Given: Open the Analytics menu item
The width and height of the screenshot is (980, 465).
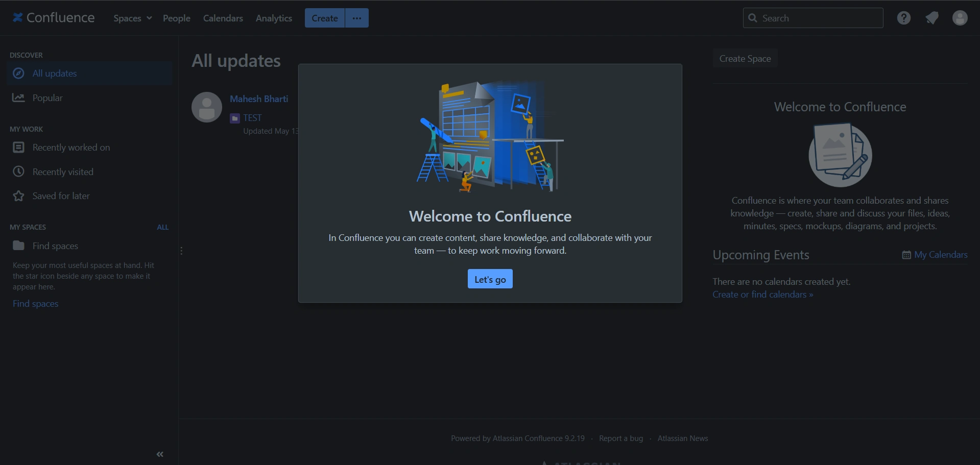Looking at the screenshot, I should click(274, 18).
